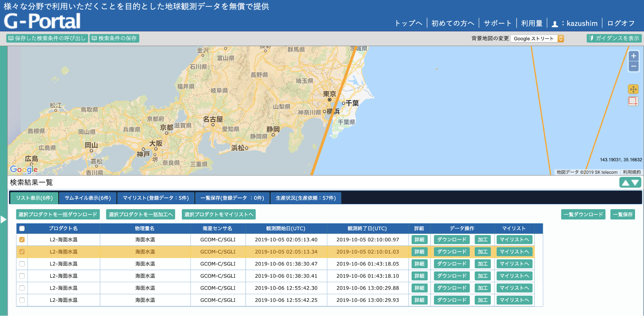Image resolution: width=644 pixels, height=316 pixels.
Task: Click 一覧保存 button at right
Action: coord(623,215)
